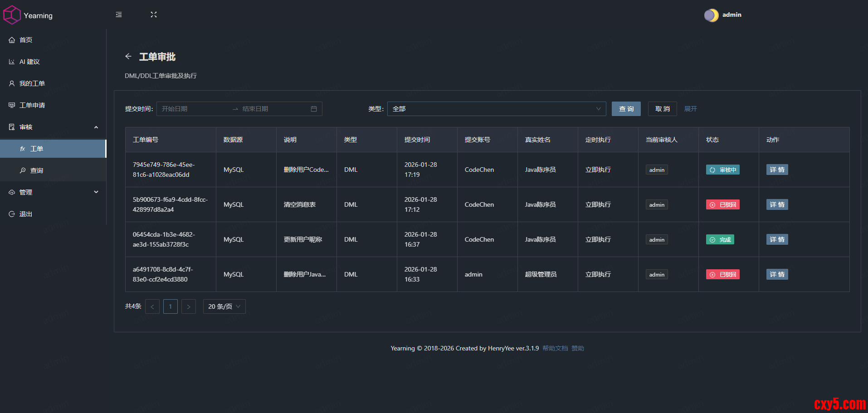Open 我的工单 in the sidebar
868x413 pixels.
(32, 83)
